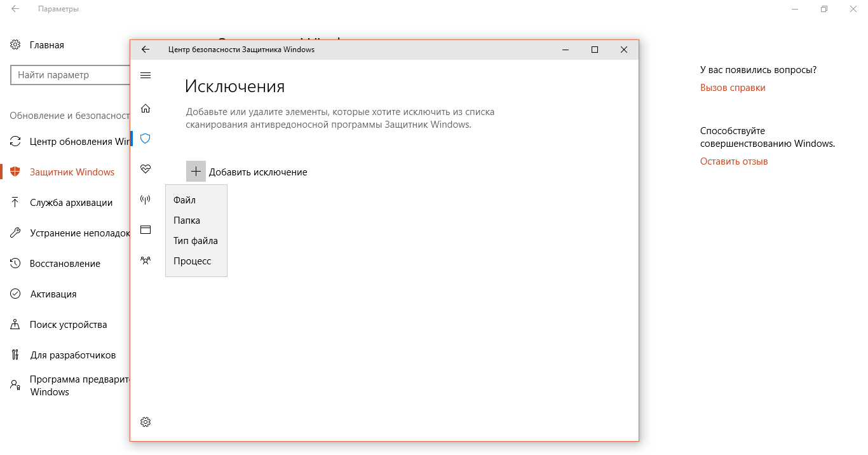The height and width of the screenshot is (455, 868).
Task: Go back in the Параметры window
Action: click(15, 10)
